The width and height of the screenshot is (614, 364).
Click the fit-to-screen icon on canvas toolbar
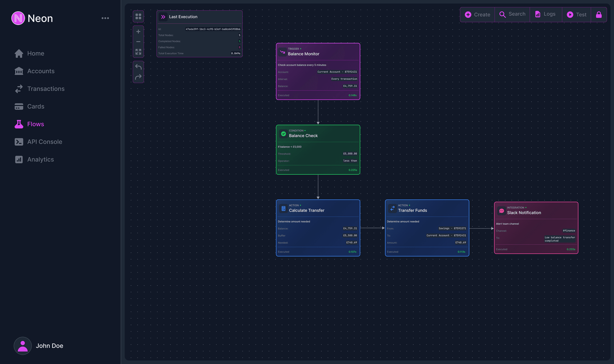click(138, 52)
